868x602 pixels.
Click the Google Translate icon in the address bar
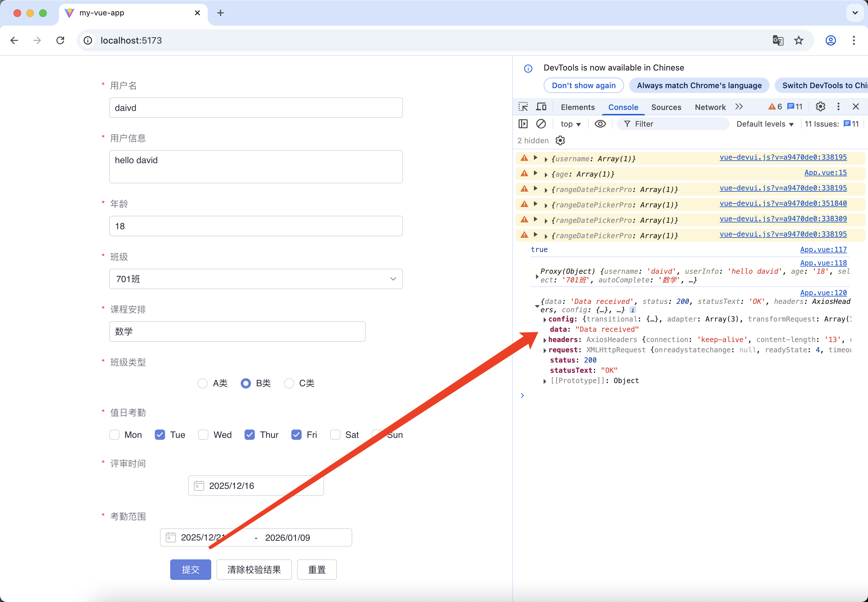(x=778, y=40)
